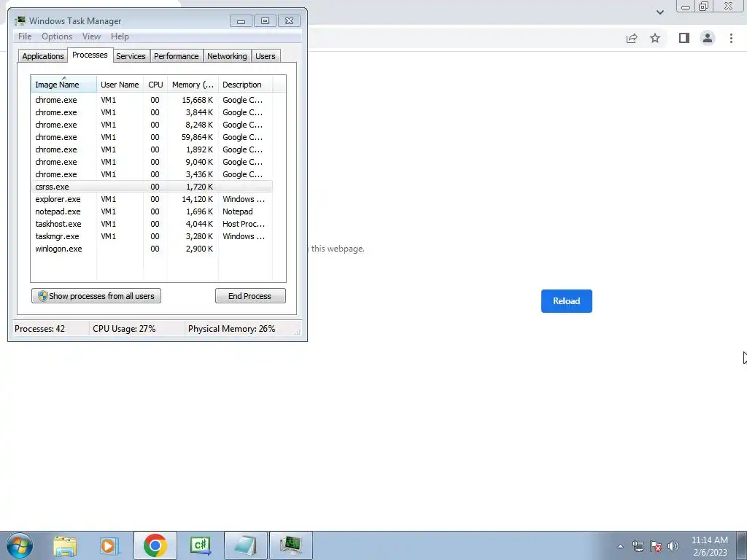The width and height of the screenshot is (747, 560).
Task: Sort by User Name column header
Action: coord(120,85)
